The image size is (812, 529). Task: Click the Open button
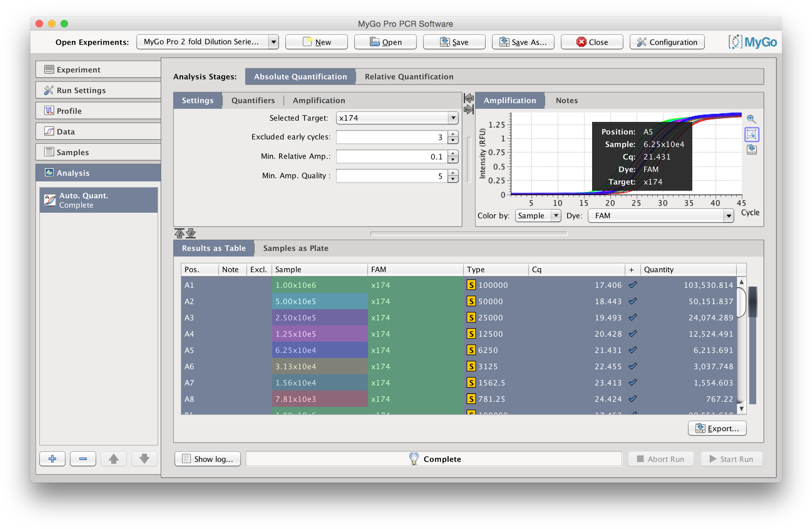[x=385, y=42]
